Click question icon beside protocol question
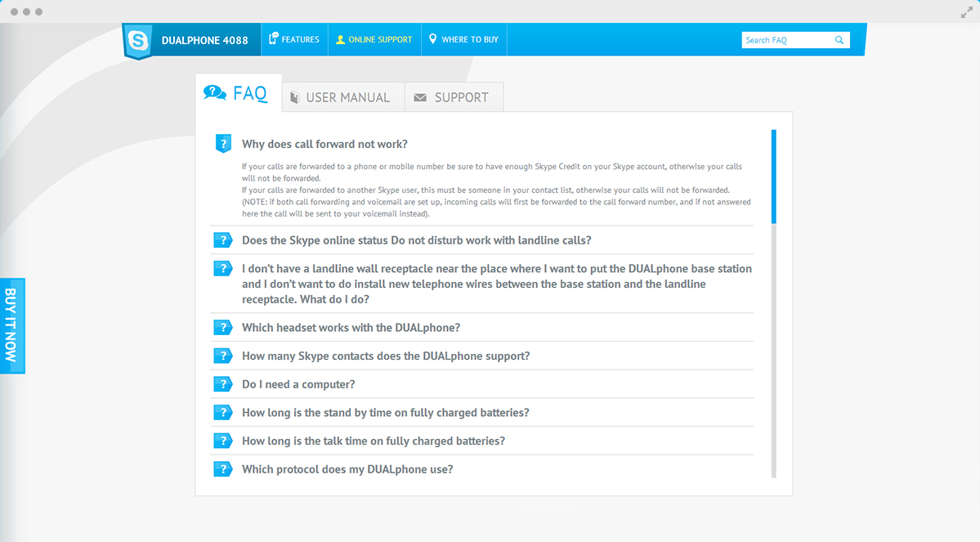Viewport: 980px width, 542px height. click(222, 469)
